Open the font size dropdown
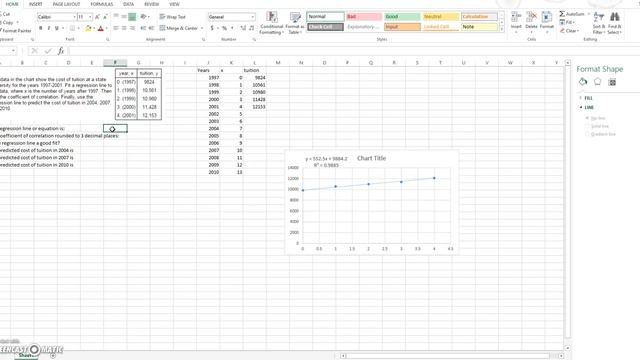The width and height of the screenshot is (640, 360). [90, 17]
